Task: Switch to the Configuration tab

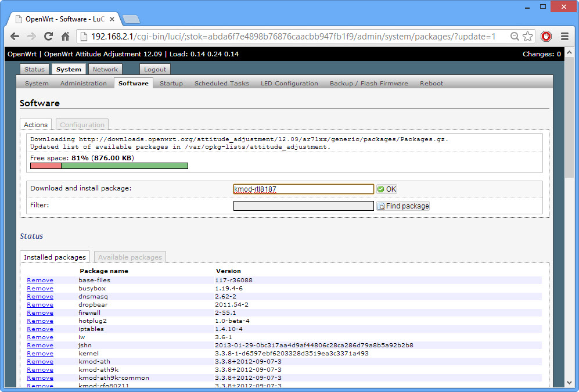Action: [x=82, y=124]
